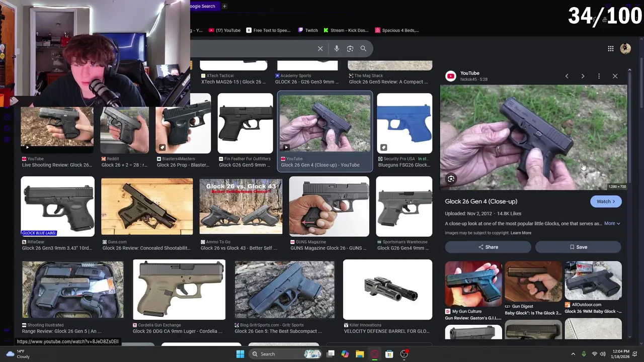Open the Google account profile avatar
The width and height of the screenshot is (644, 362).
(x=625, y=49)
